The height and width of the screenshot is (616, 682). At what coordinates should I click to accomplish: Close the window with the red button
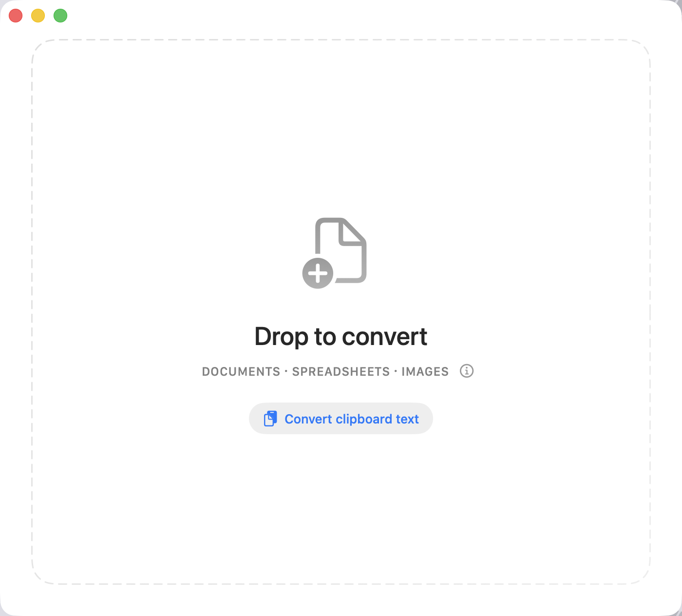pyautogui.click(x=16, y=16)
